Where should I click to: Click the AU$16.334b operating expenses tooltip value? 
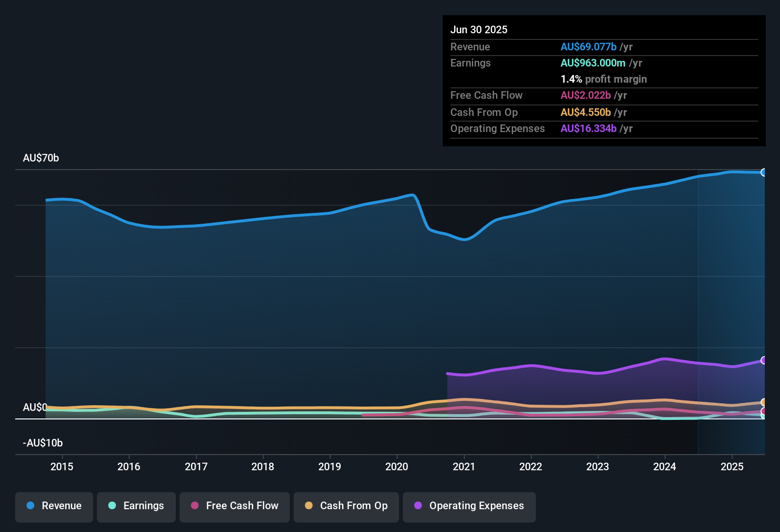pyautogui.click(x=589, y=129)
